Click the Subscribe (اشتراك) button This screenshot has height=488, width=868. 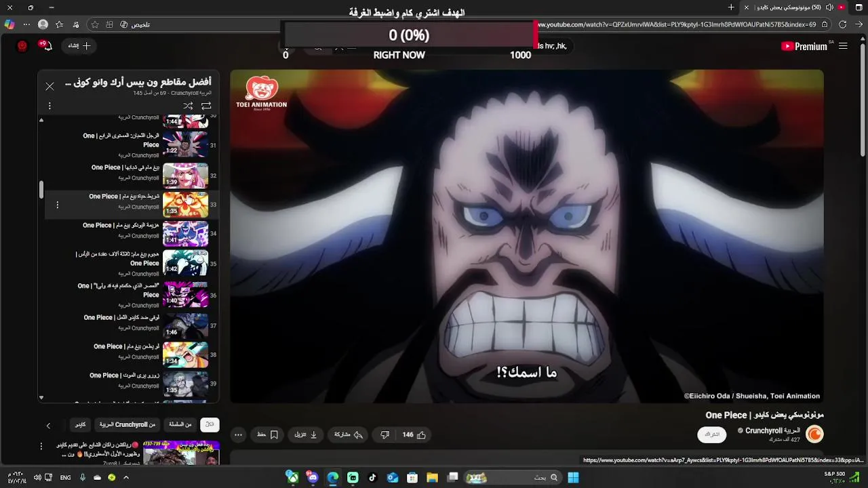click(x=712, y=434)
